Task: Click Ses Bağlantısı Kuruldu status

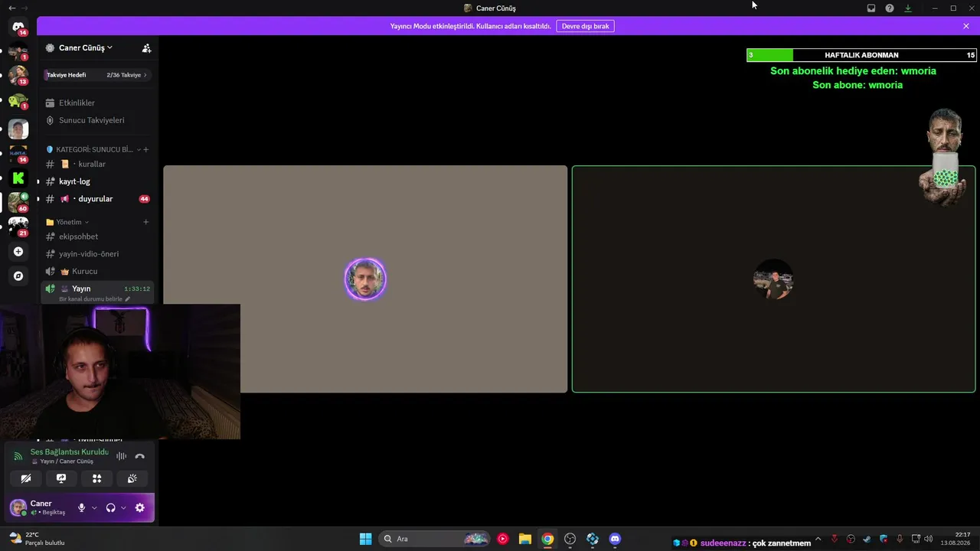Action: [x=70, y=452]
